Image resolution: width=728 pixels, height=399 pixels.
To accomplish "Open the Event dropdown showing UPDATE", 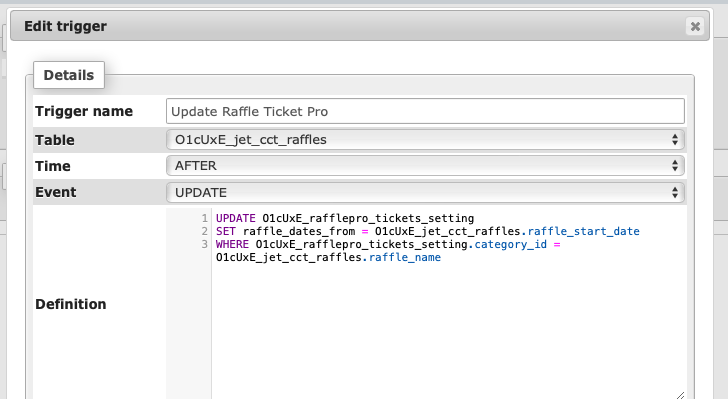I will 425,192.
